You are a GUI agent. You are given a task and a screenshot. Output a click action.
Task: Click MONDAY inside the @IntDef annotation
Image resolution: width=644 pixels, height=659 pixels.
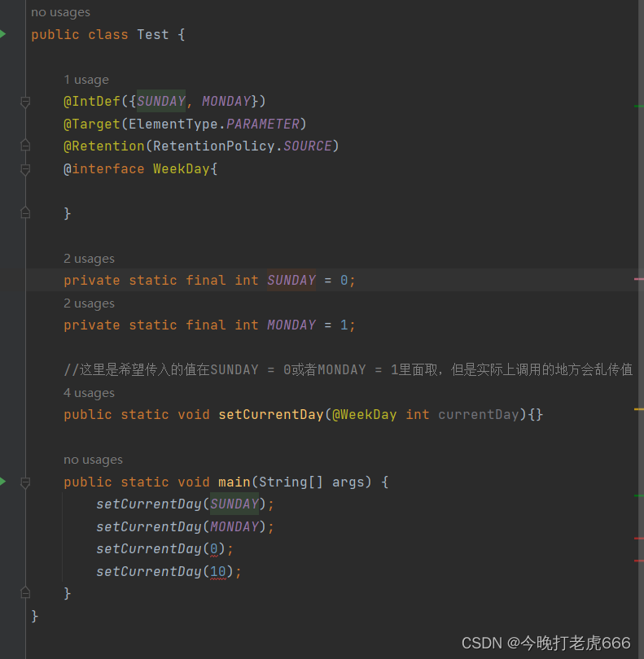click(226, 101)
